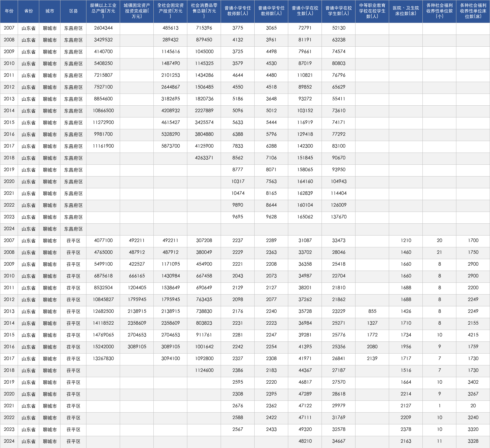Select the 普通小学专任教师数 column header
The image size is (490, 448).
pyautogui.click(x=238, y=11)
